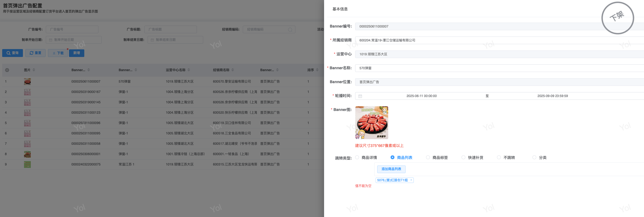Select the 快速补货 radio button
This screenshot has height=217, width=644.
pyautogui.click(x=463, y=157)
